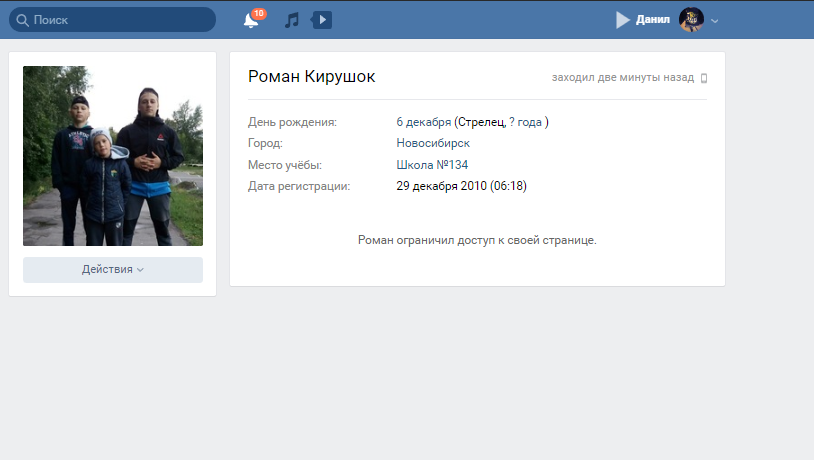Open notifications bell icon

pyautogui.click(x=251, y=21)
